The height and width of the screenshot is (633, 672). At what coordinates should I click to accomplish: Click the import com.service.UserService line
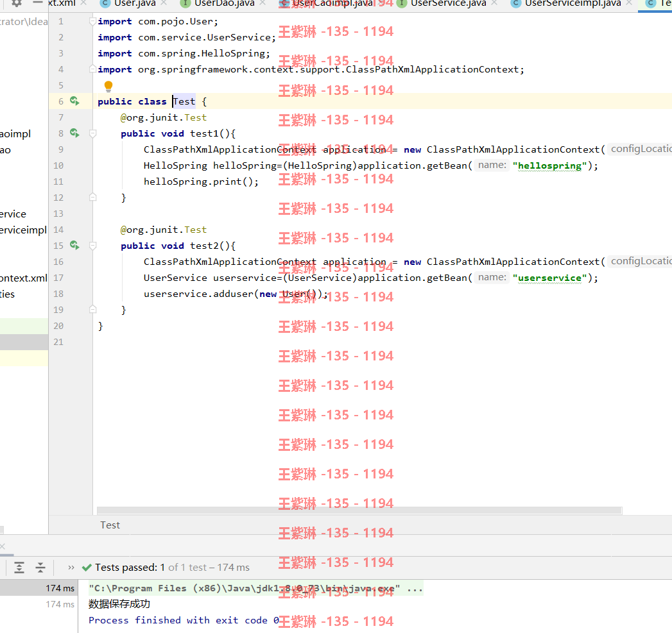coord(187,37)
